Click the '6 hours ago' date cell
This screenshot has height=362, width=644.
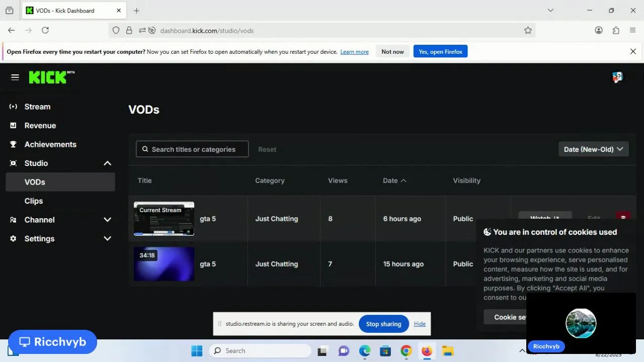pyautogui.click(x=402, y=219)
